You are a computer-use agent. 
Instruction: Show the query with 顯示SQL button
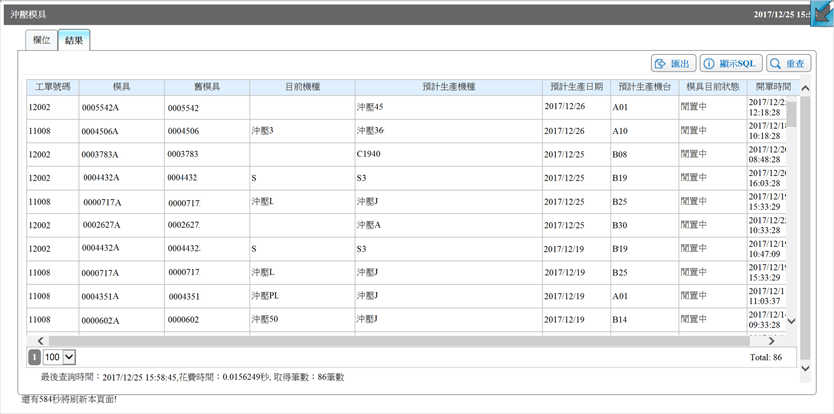coord(731,64)
